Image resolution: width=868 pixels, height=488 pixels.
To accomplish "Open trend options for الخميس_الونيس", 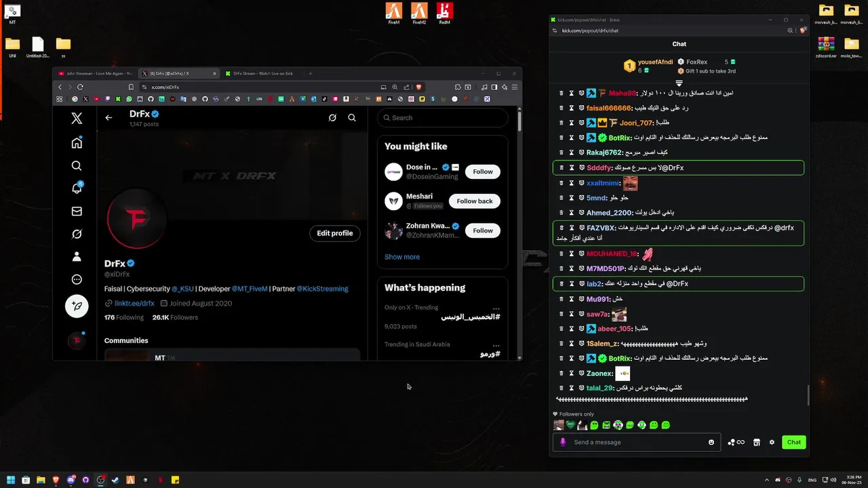I will point(496,308).
